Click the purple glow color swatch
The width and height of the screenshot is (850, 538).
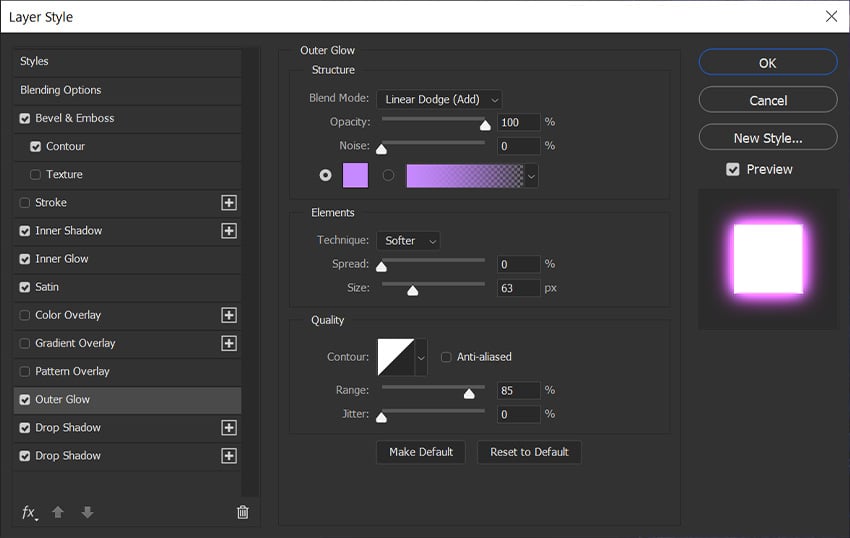pyautogui.click(x=355, y=175)
